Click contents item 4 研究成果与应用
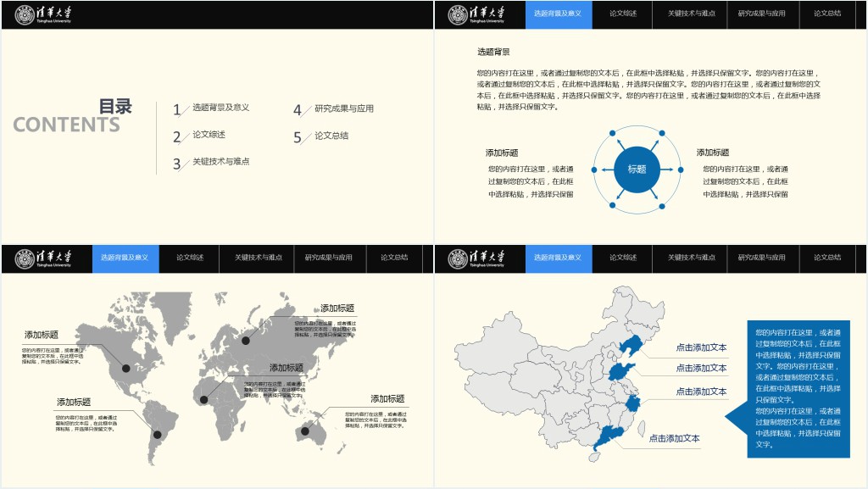The height and width of the screenshot is (489, 868). [343, 108]
